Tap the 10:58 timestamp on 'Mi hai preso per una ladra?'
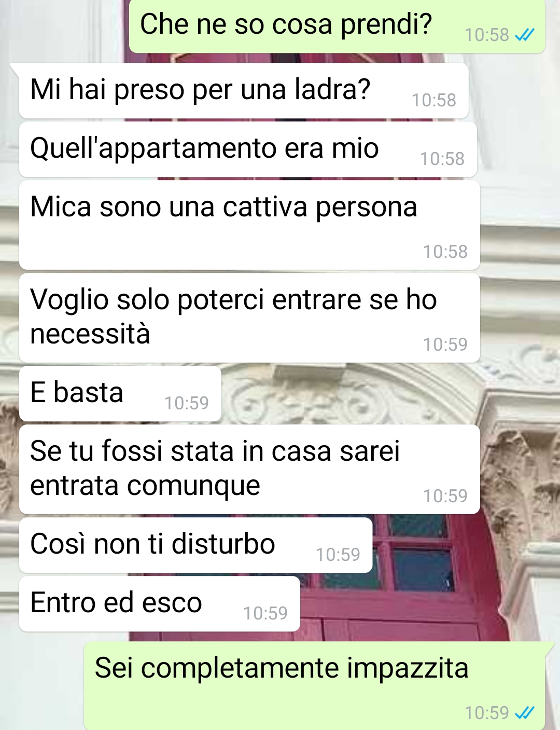Screen dimensions: 560x730 pyautogui.click(x=433, y=100)
